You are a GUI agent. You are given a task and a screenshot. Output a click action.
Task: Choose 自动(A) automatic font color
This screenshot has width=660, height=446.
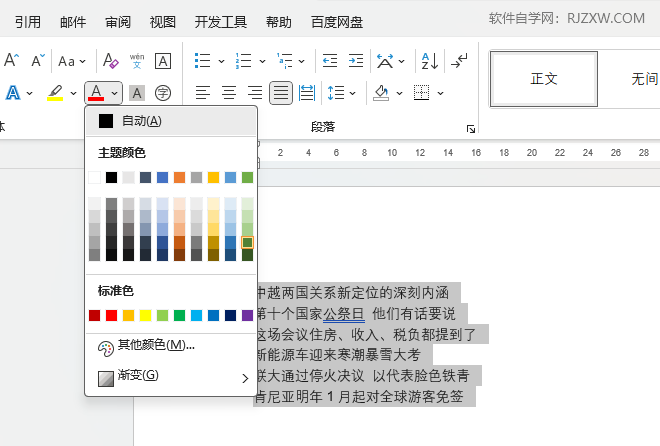(x=171, y=121)
